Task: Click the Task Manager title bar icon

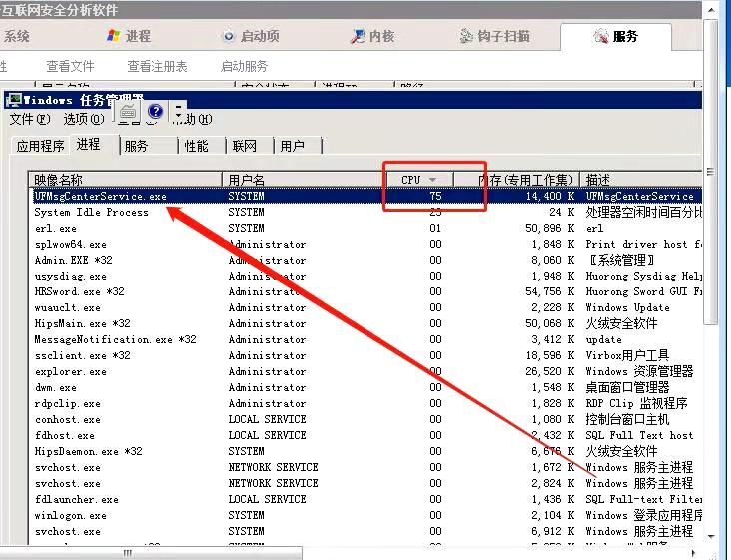Action: click(13, 100)
